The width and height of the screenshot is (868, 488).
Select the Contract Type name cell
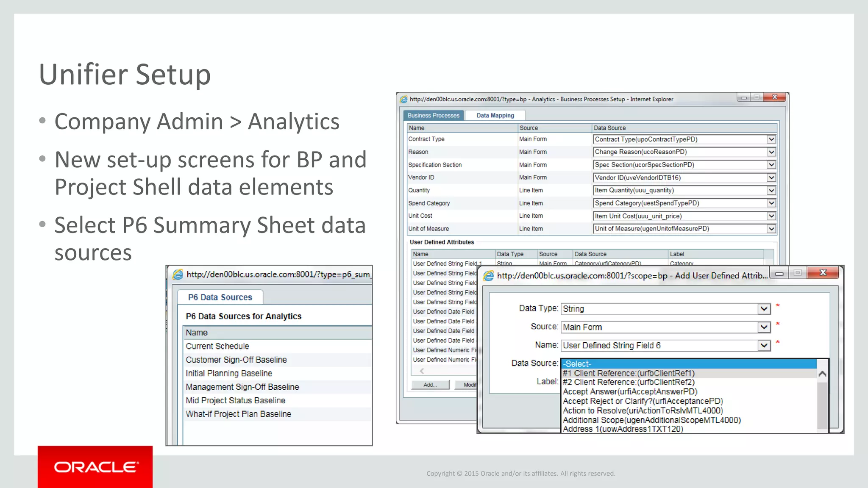click(462, 139)
